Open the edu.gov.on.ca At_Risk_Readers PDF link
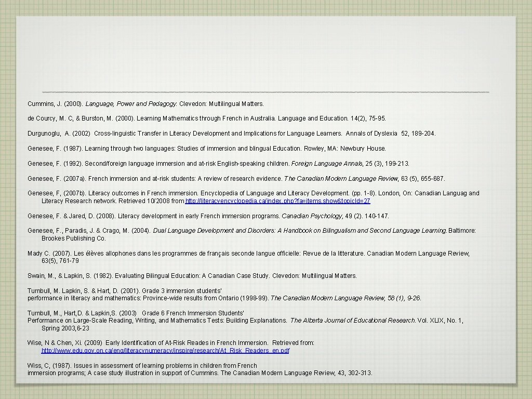The image size is (532, 399). tap(165, 351)
